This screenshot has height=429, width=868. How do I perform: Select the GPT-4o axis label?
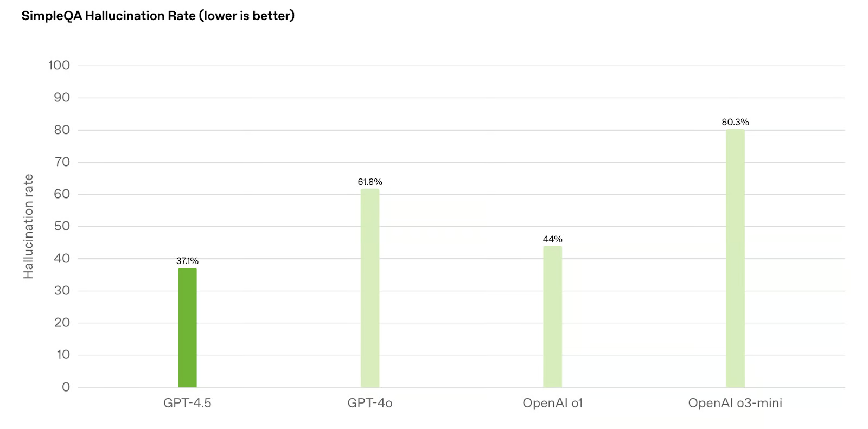point(370,403)
